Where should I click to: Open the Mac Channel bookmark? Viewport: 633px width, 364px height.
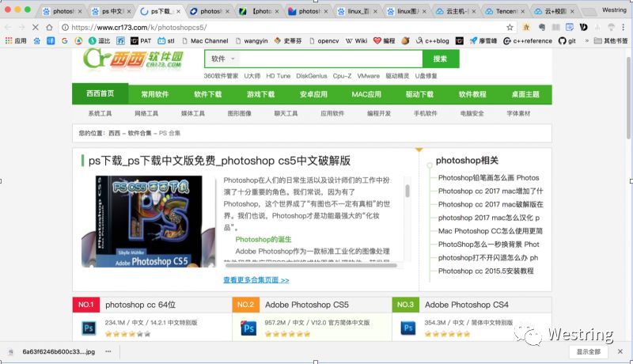point(205,41)
